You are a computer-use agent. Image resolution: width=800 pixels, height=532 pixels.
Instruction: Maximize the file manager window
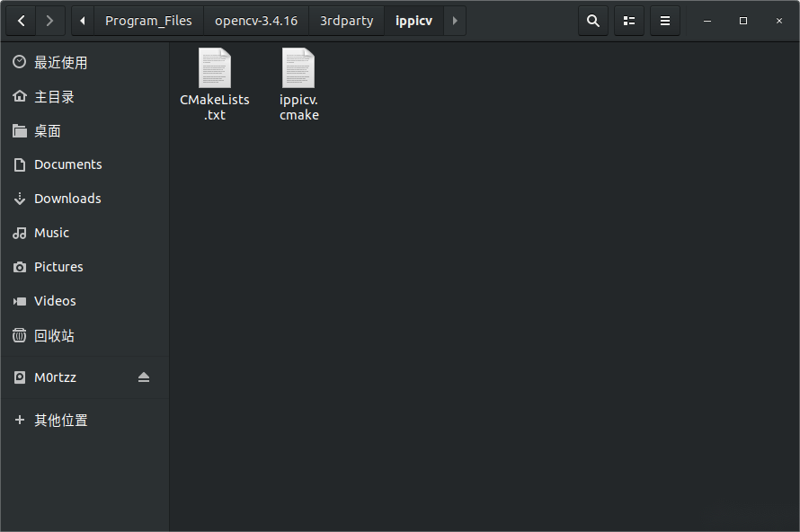742,21
